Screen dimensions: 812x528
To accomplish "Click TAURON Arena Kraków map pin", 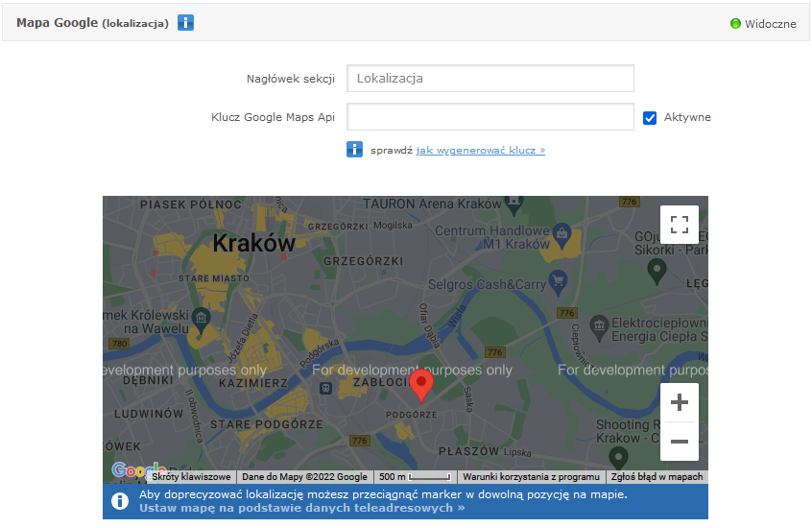I will tap(513, 205).
